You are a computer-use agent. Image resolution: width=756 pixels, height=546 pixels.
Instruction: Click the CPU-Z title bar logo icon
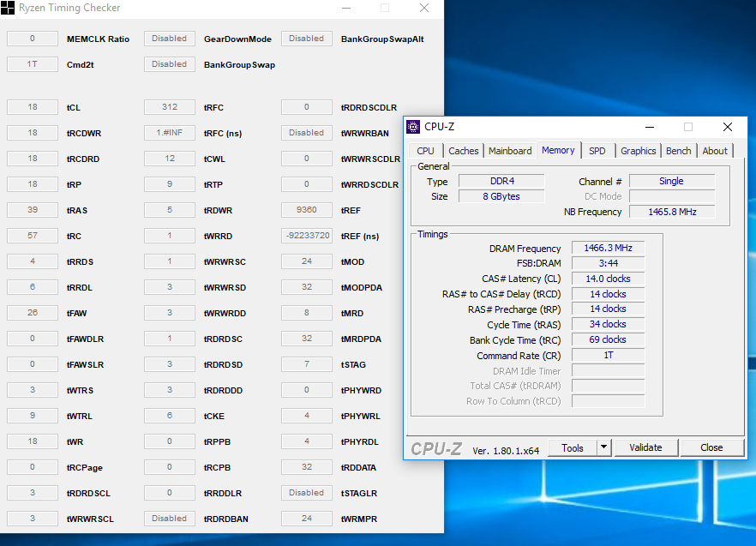[413, 127]
